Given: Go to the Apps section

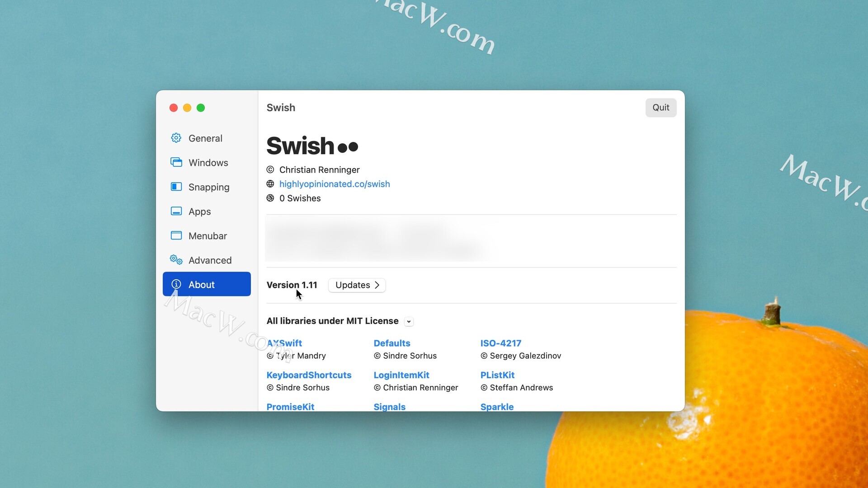Looking at the screenshot, I should (x=207, y=211).
